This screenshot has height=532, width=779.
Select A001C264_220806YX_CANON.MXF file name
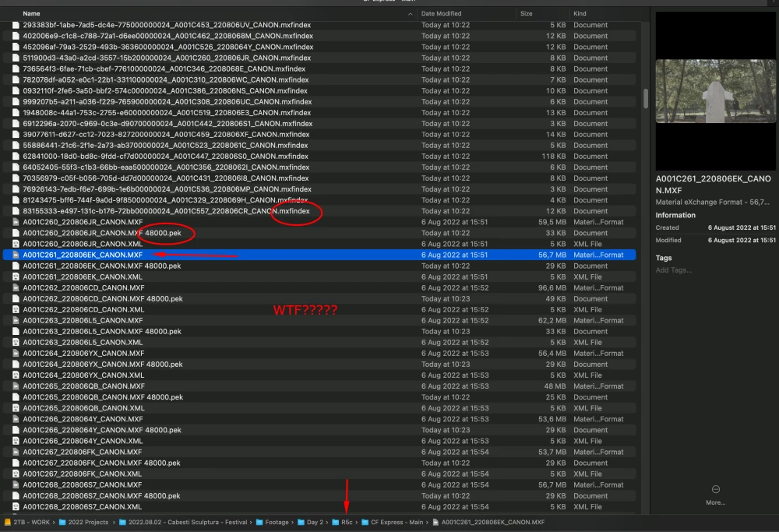coord(83,353)
